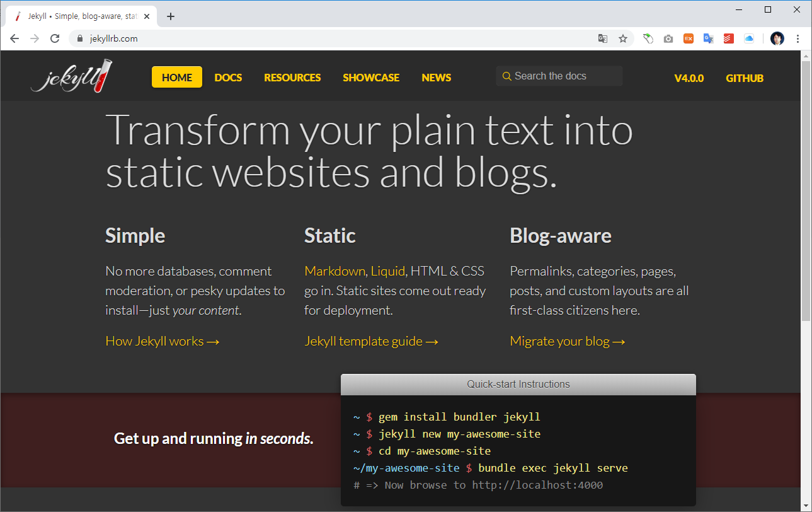812x512 pixels.
Task: Open the GITHUB link
Action: tap(745, 78)
